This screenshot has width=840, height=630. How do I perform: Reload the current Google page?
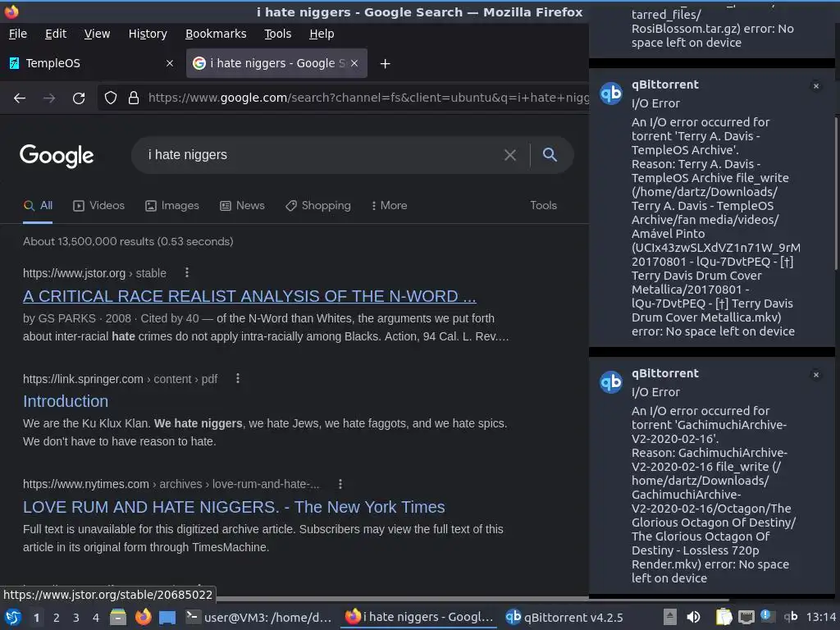[79, 98]
